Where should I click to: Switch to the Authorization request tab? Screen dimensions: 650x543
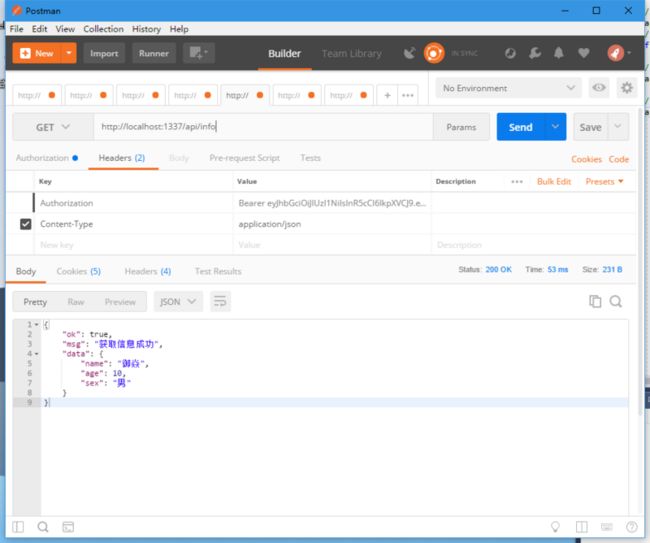click(x=46, y=158)
